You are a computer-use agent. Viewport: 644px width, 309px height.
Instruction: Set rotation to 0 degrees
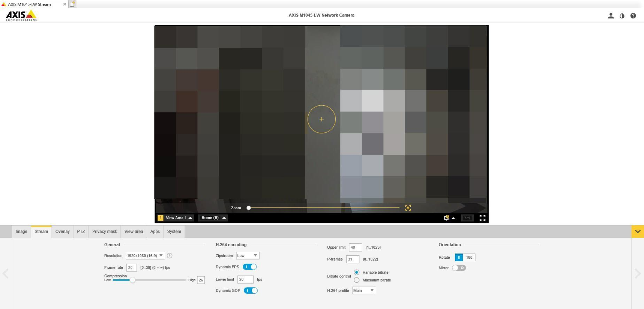click(x=459, y=257)
